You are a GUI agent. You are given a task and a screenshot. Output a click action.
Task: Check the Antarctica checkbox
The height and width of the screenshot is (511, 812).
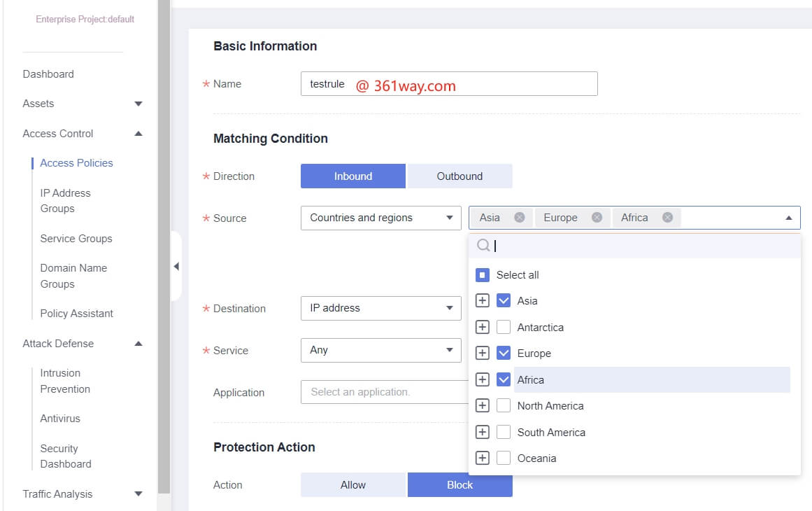tap(504, 327)
